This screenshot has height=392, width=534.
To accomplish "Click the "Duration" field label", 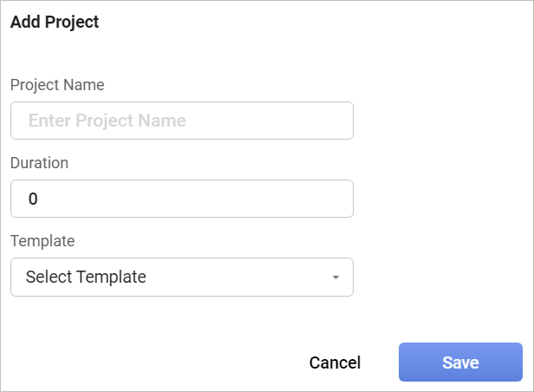I will (39, 162).
